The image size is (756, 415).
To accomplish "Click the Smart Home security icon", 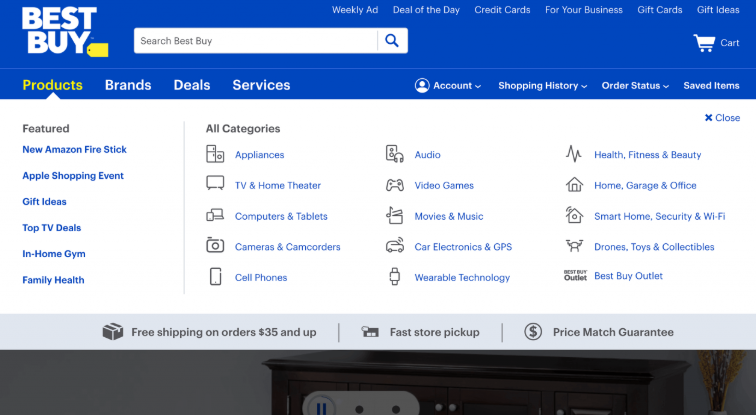I will point(574,214).
